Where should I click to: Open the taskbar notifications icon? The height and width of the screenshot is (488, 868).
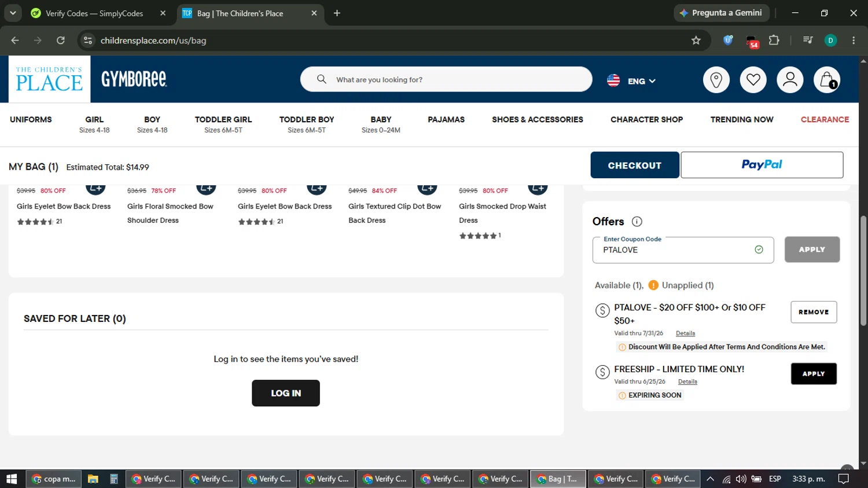(x=844, y=479)
